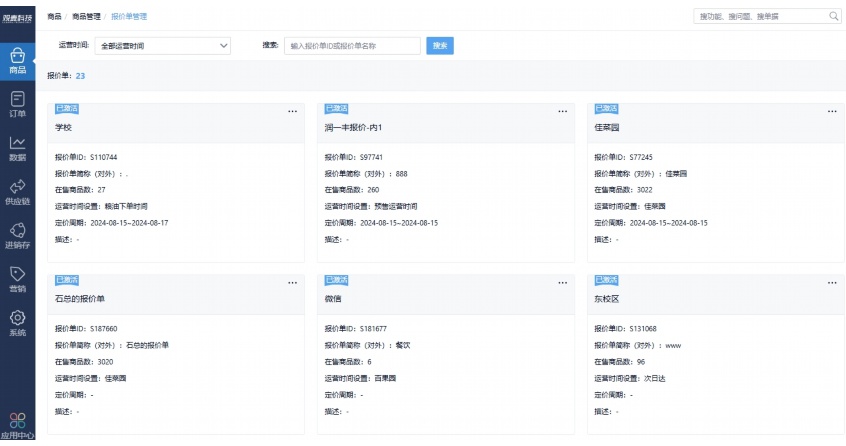The image size is (846, 446).
Task: Click 报价单简称 餐饮 value
Action: pyautogui.click(x=403, y=346)
